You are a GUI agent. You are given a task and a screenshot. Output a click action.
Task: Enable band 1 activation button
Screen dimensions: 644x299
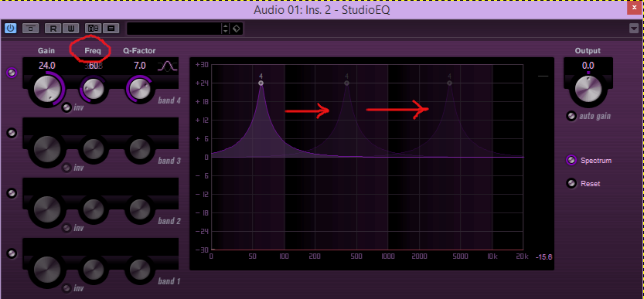[x=12, y=253]
